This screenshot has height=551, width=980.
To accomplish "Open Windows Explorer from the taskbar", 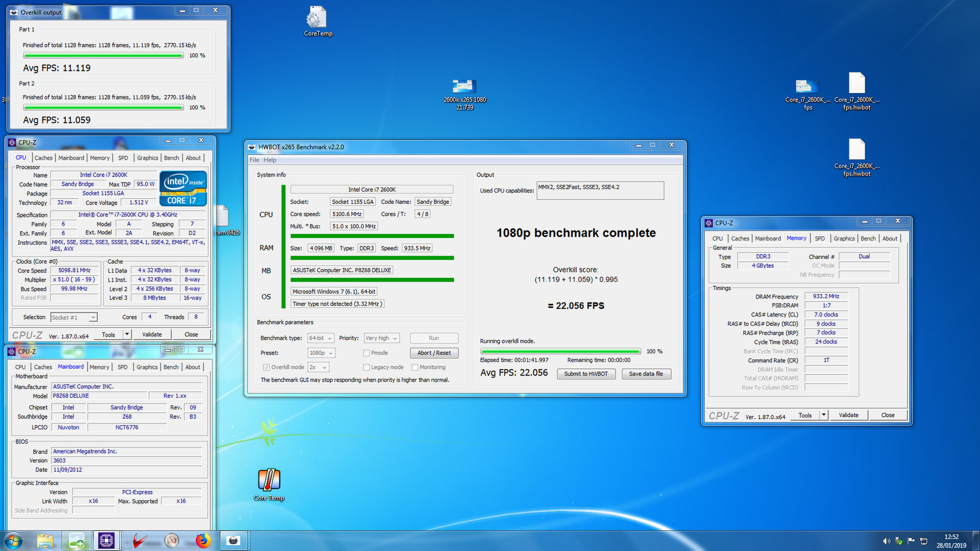I will 45,541.
